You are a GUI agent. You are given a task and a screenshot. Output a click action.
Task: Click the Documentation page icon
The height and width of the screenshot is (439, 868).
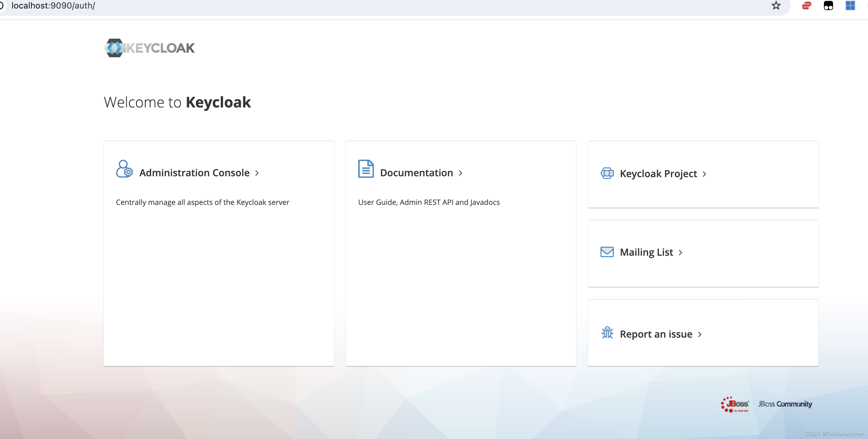point(366,169)
